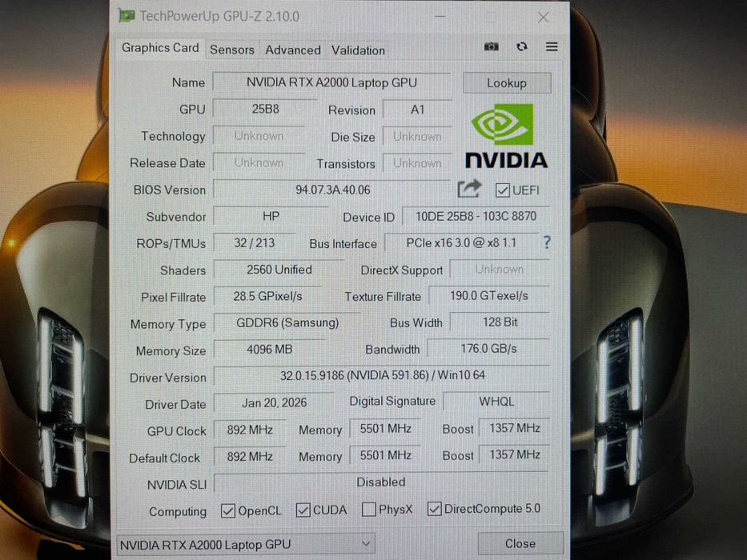Click the Computing label text
Image resolution: width=747 pixels, height=560 pixels.
click(x=178, y=512)
